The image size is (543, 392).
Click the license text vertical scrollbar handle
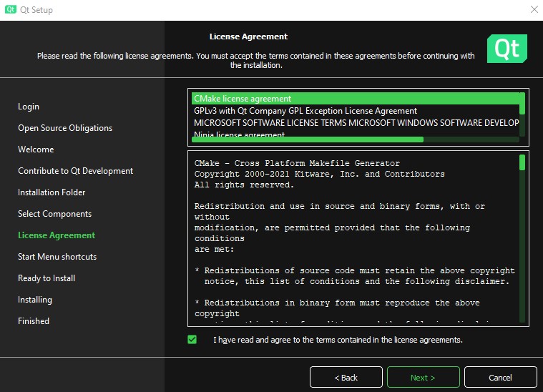522,162
